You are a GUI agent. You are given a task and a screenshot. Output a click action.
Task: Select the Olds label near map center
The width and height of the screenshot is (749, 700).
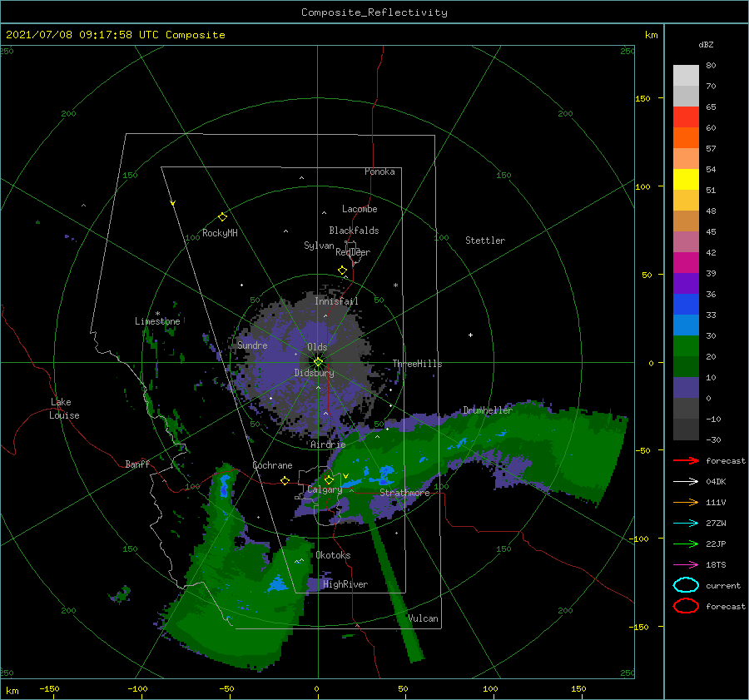click(317, 347)
